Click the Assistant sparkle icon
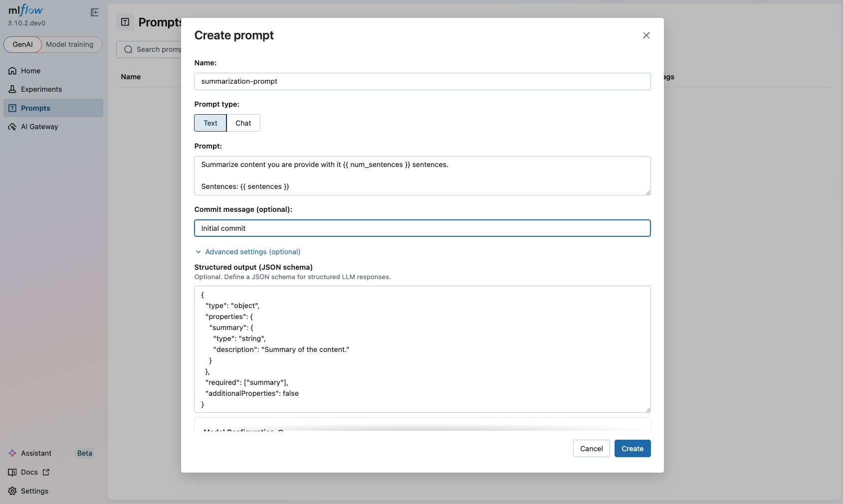The image size is (843, 504). pos(12,453)
